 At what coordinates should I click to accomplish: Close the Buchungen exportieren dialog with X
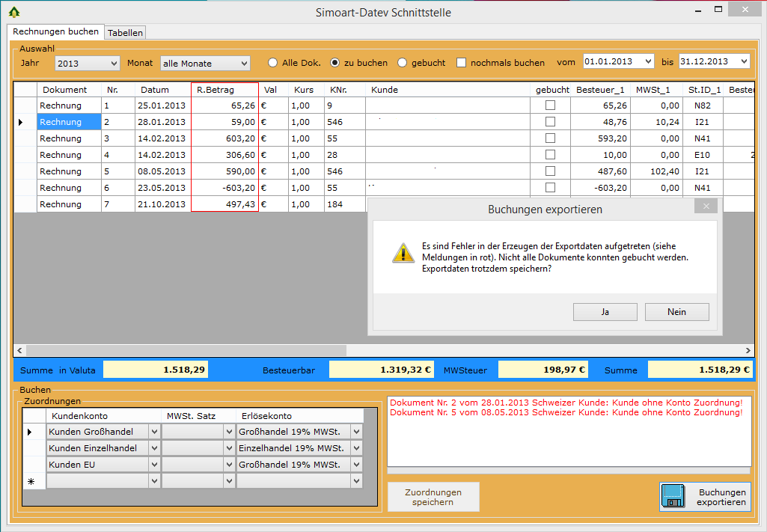[x=706, y=206]
